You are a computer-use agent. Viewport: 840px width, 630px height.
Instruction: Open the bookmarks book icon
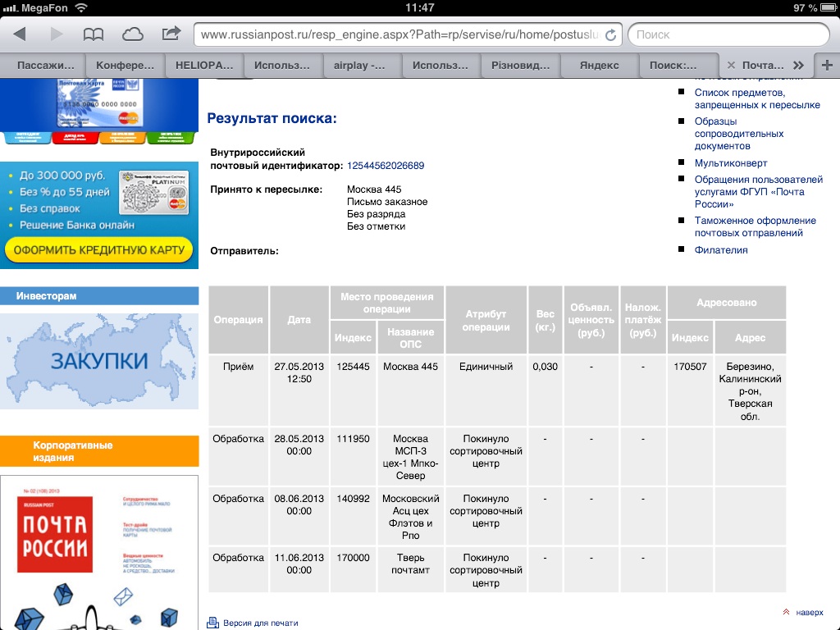(94, 34)
